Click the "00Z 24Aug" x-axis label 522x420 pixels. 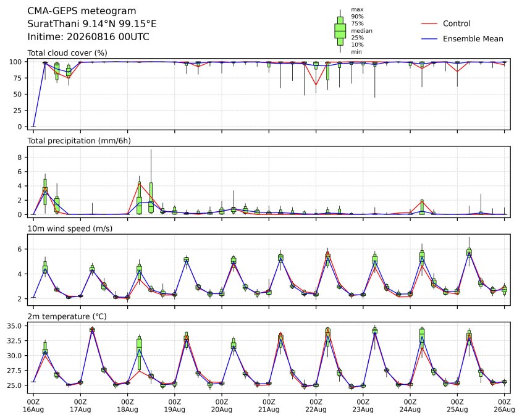tap(410, 405)
